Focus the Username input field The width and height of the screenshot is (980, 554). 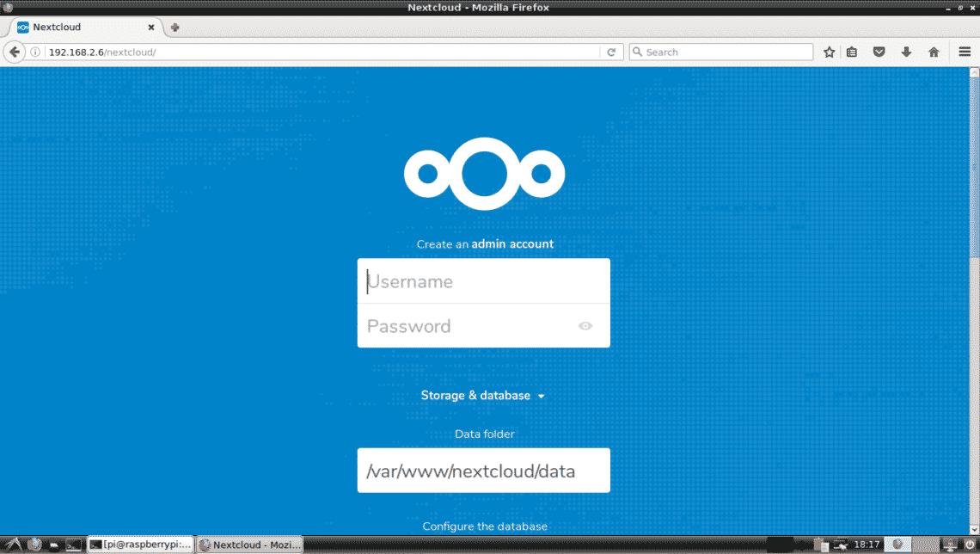(483, 281)
